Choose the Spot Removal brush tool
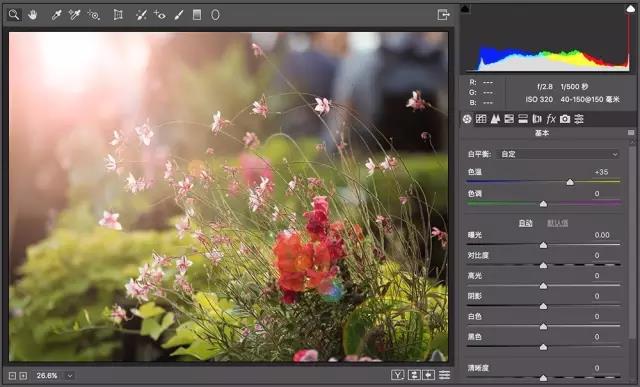Screen dimensions: 640x387 click(141, 15)
